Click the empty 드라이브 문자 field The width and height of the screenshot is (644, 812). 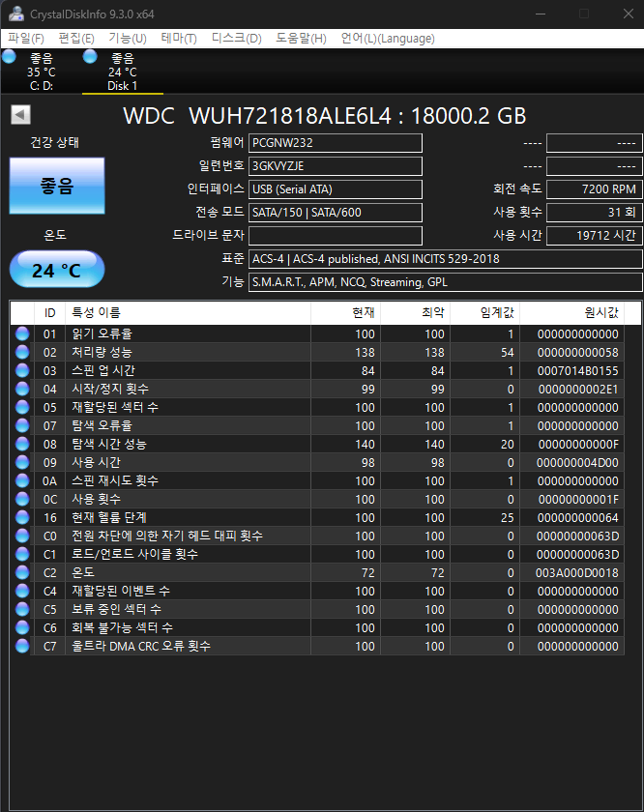[x=336, y=236]
